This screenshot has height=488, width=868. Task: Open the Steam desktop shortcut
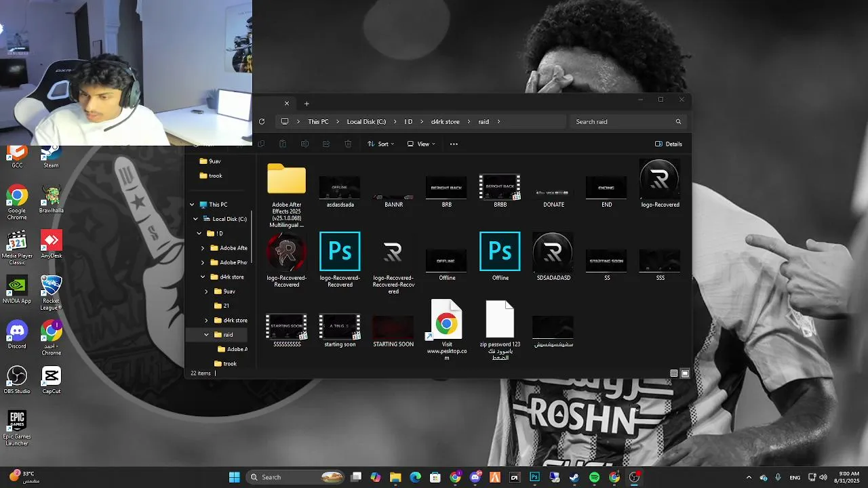click(51, 156)
